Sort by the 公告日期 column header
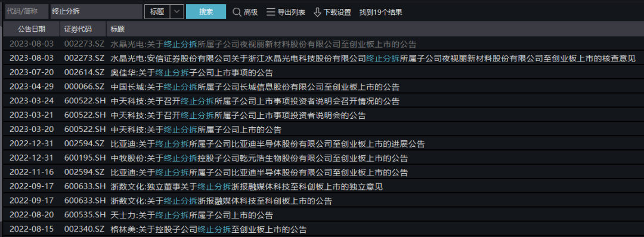The height and width of the screenshot is (237, 644). coord(32,29)
